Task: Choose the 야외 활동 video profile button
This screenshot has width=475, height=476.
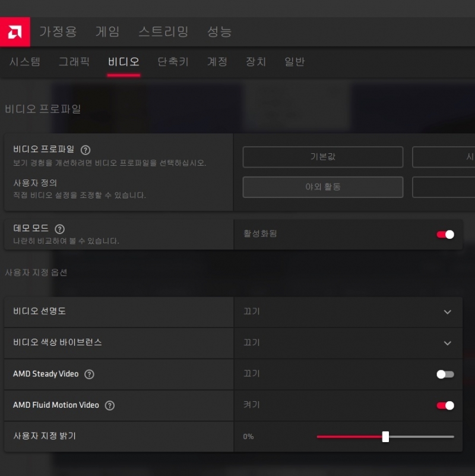Action: [x=323, y=187]
